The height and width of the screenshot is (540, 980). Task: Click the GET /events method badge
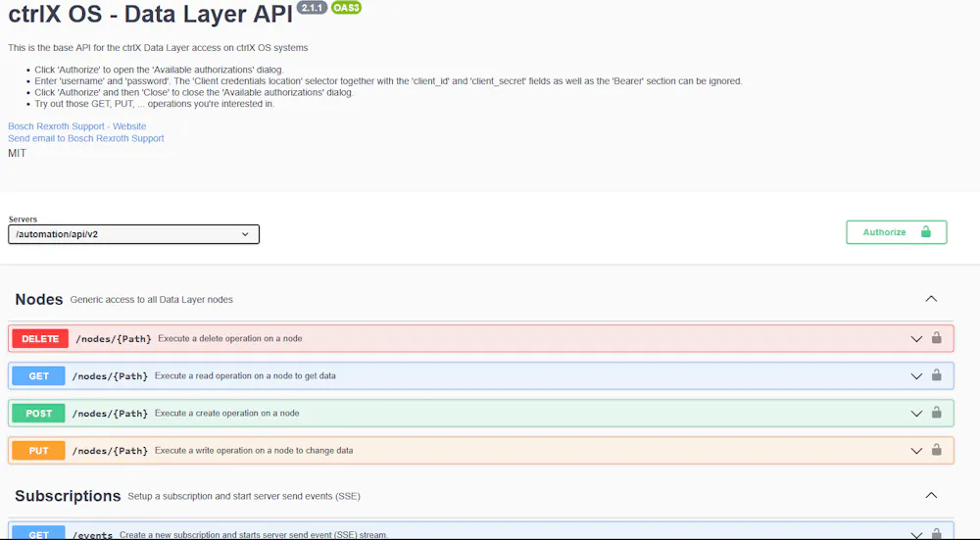point(39,533)
